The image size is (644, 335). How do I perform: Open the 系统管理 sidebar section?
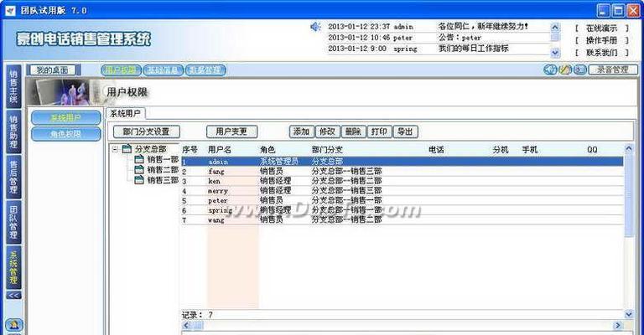[13, 267]
